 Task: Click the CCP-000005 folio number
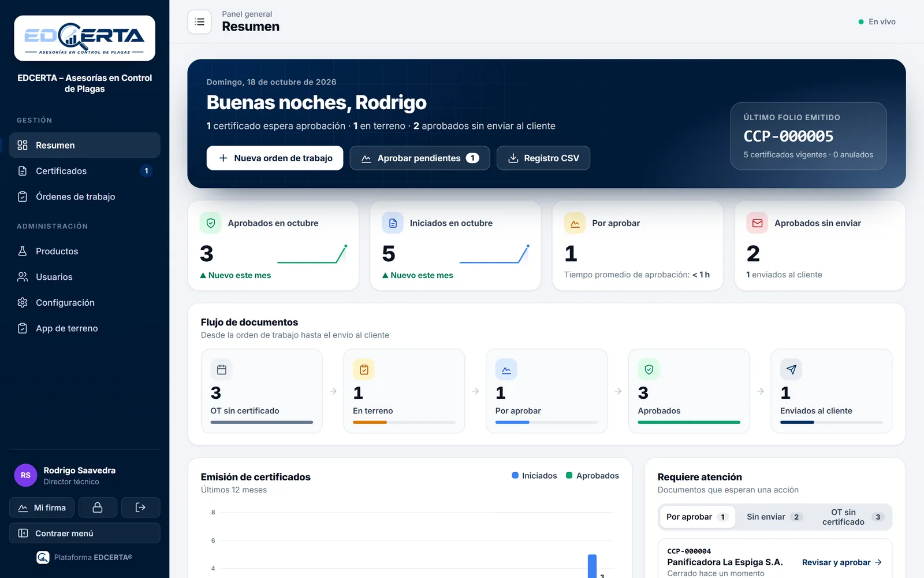tap(788, 136)
